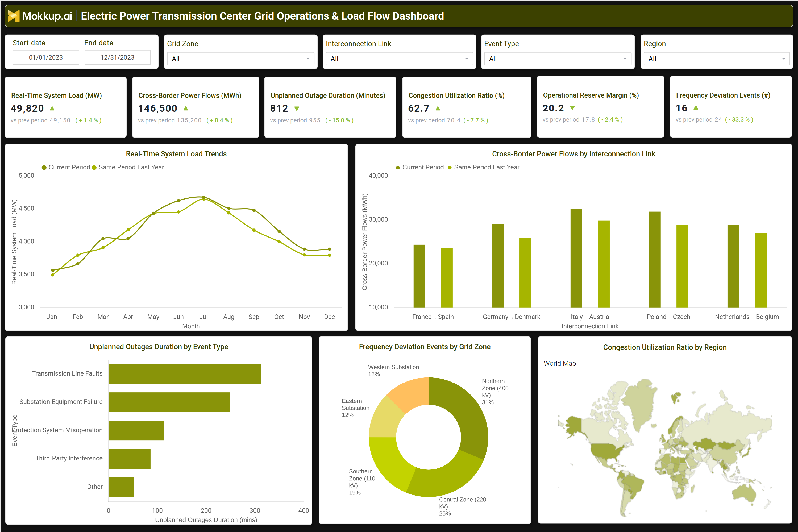798x532 pixels.
Task: Click the Other event type bar
Action: pyautogui.click(x=121, y=487)
